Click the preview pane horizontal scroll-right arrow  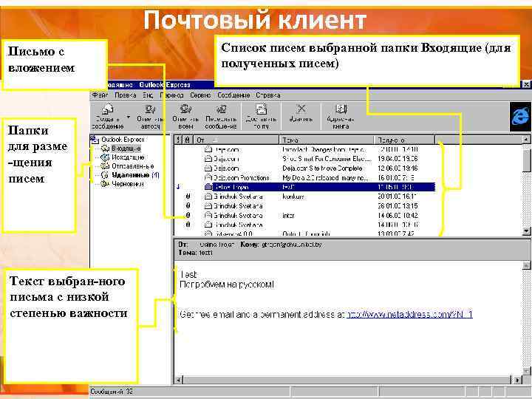tap(516, 380)
